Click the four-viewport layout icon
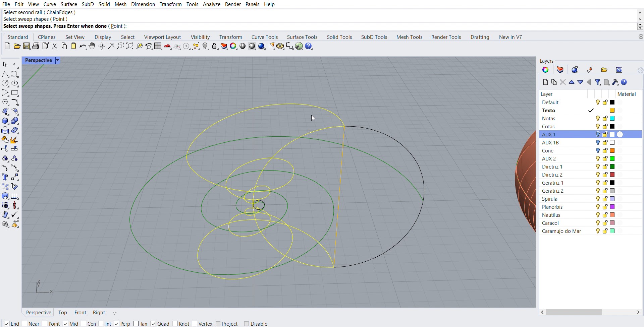Image resolution: width=644 pixels, height=327 pixels. tap(158, 46)
